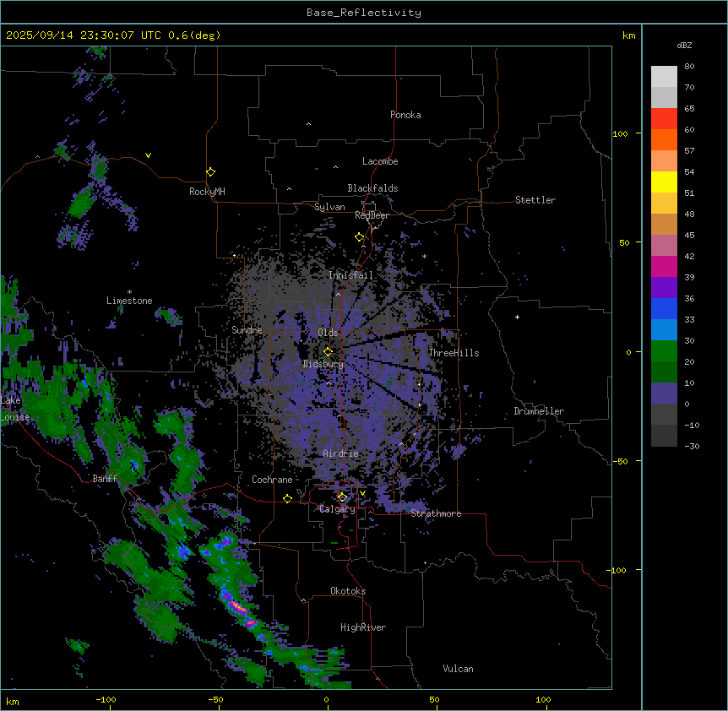
Task: Click the white asterisk marker east of Innisfail
Action: 424,256
